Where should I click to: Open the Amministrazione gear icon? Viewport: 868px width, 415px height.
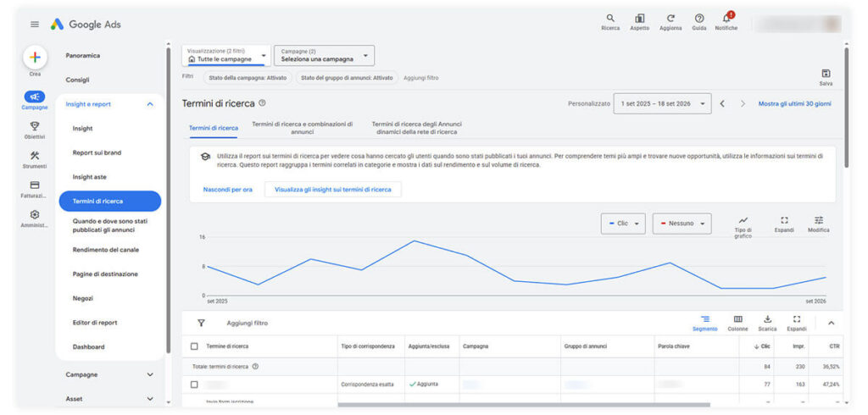click(x=35, y=214)
